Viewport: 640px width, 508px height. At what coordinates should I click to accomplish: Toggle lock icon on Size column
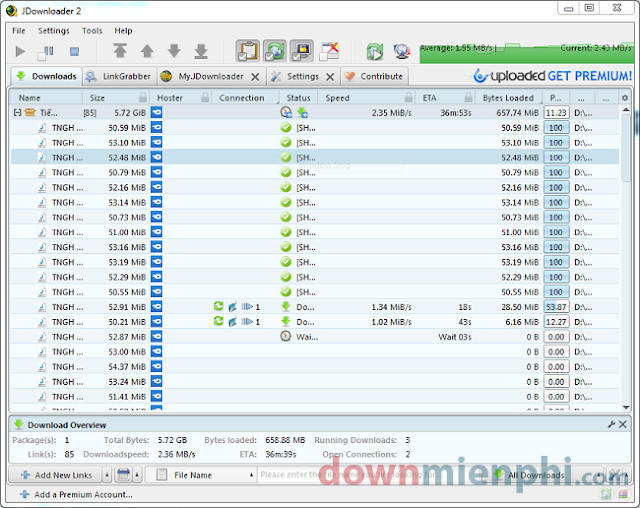(143, 98)
